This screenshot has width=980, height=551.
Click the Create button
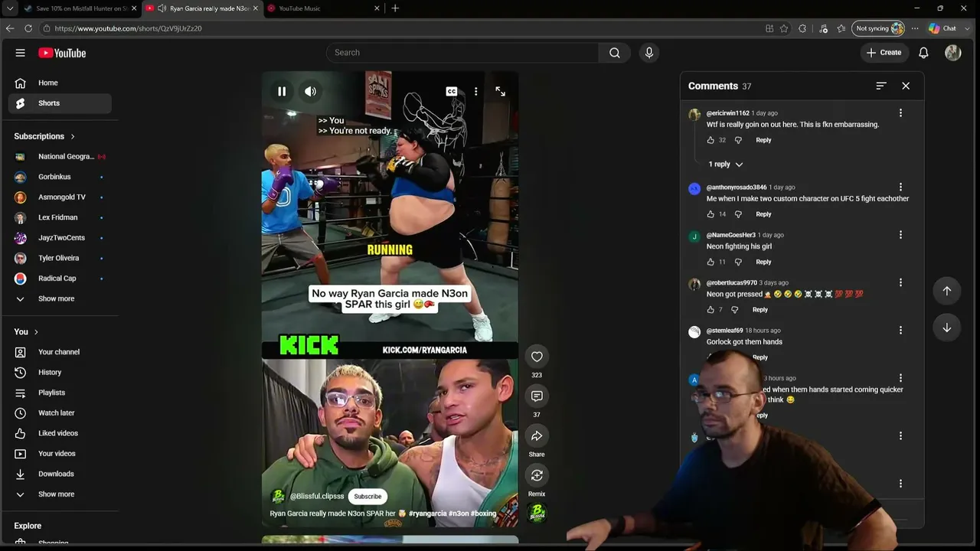pos(884,53)
